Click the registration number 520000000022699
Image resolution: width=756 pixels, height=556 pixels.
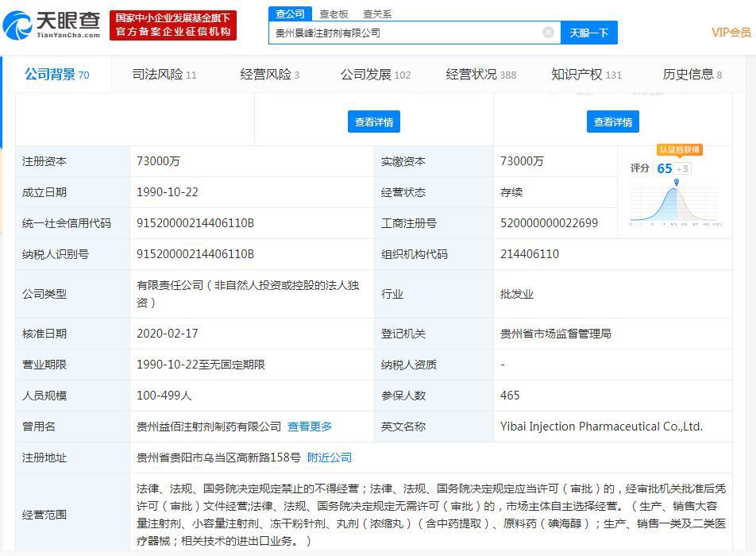549,223
